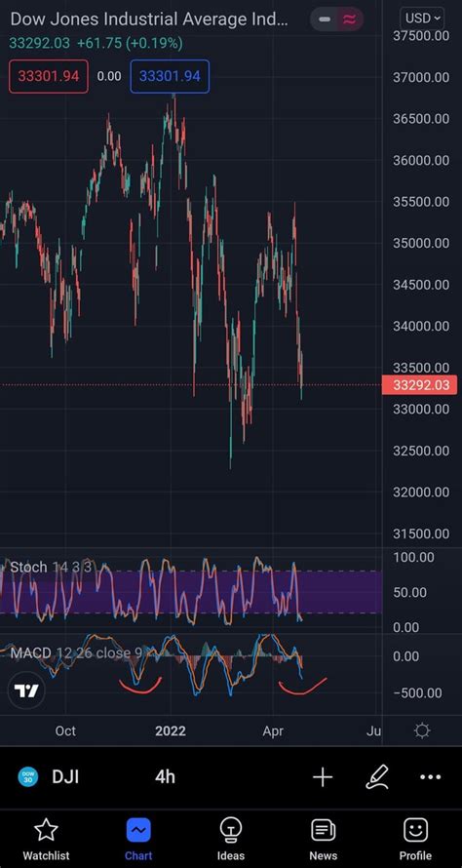Viewport: 462px width, 868px height.
Task: Switch to the News tab
Action: pyautogui.click(x=324, y=840)
